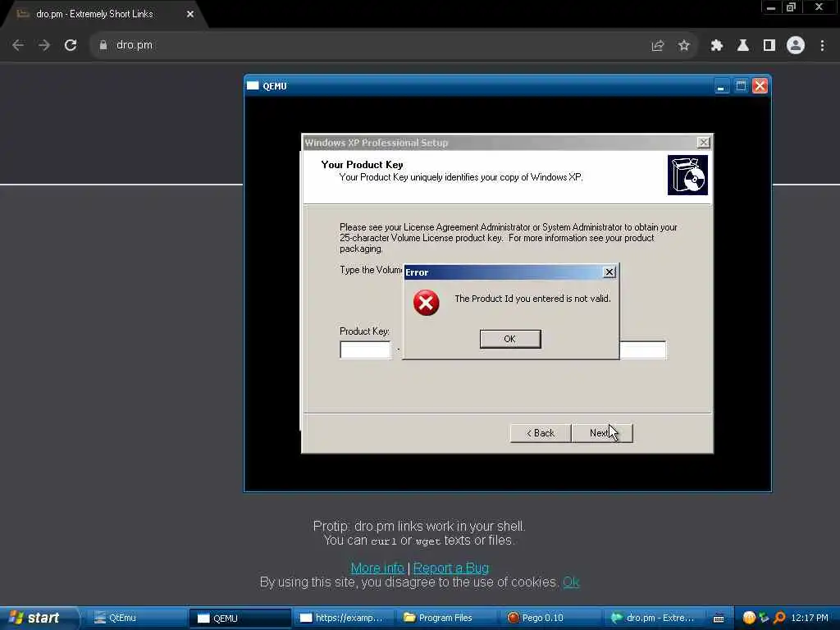
Task: Click the keyboard icon near system tray
Action: (x=719, y=619)
